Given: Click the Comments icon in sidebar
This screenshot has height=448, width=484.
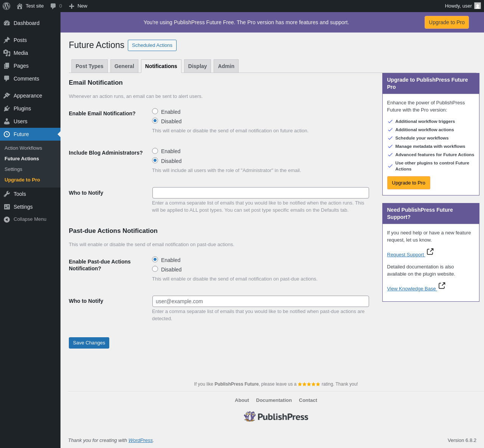Looking at the screenshot, I should pos(7,79).
